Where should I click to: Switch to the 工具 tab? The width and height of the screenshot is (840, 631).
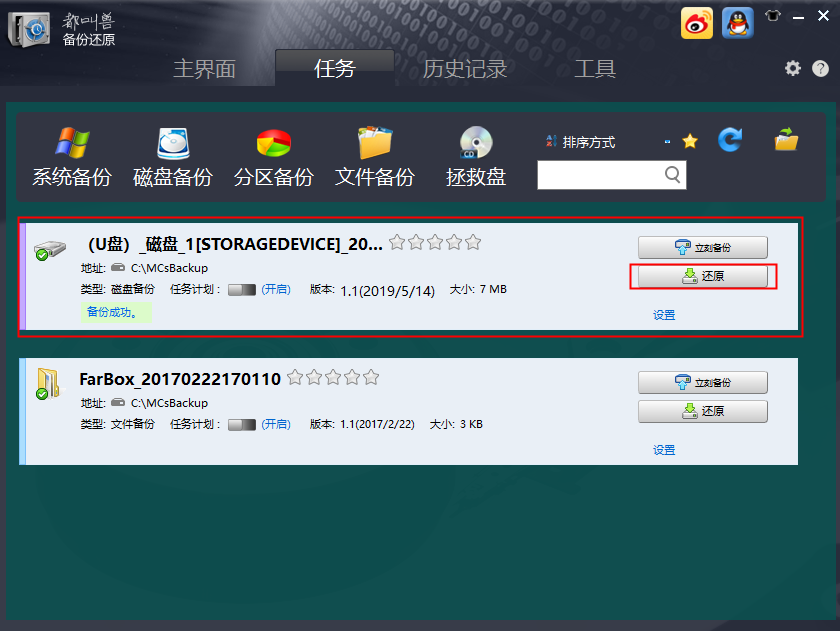pos(595,69)
